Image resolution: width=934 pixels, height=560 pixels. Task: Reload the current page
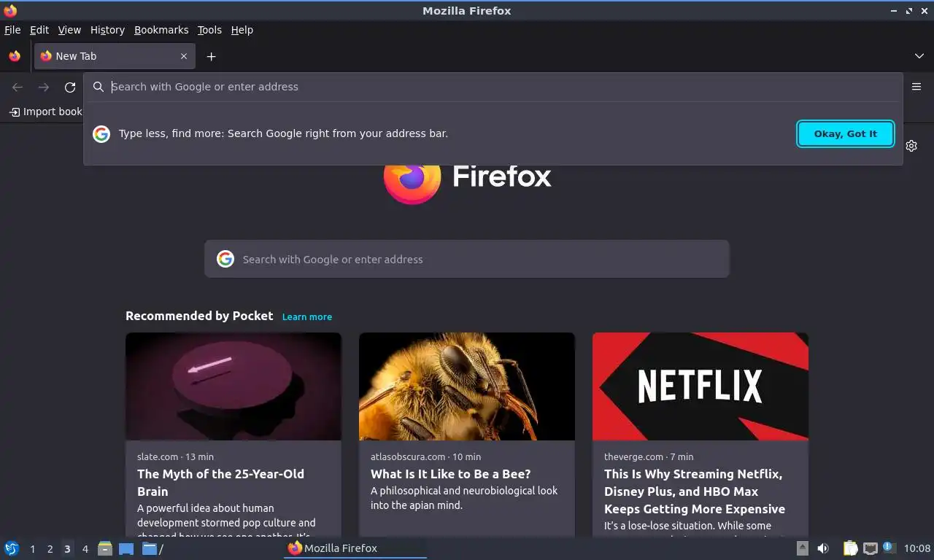pyautogui.click(x=70, y=87)
